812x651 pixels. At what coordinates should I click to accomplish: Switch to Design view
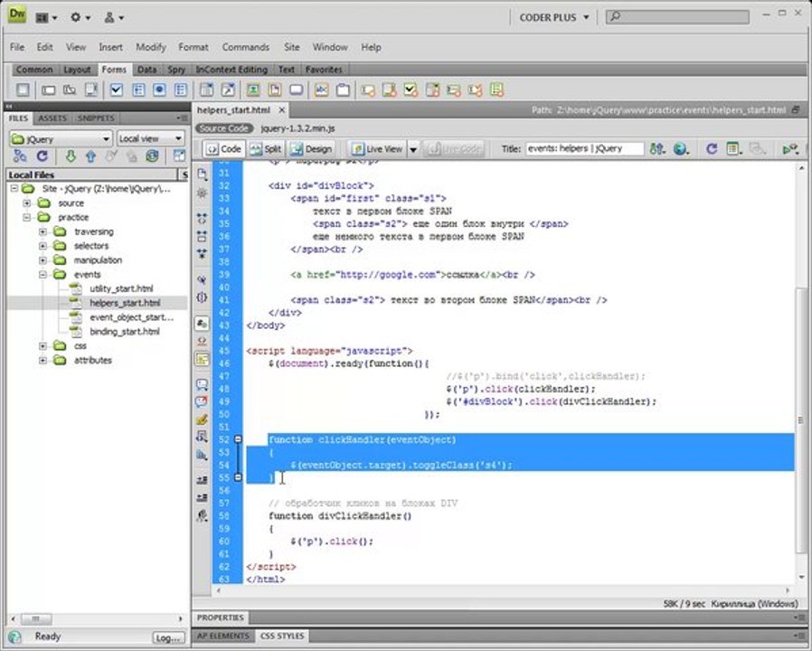coord(311,149)
